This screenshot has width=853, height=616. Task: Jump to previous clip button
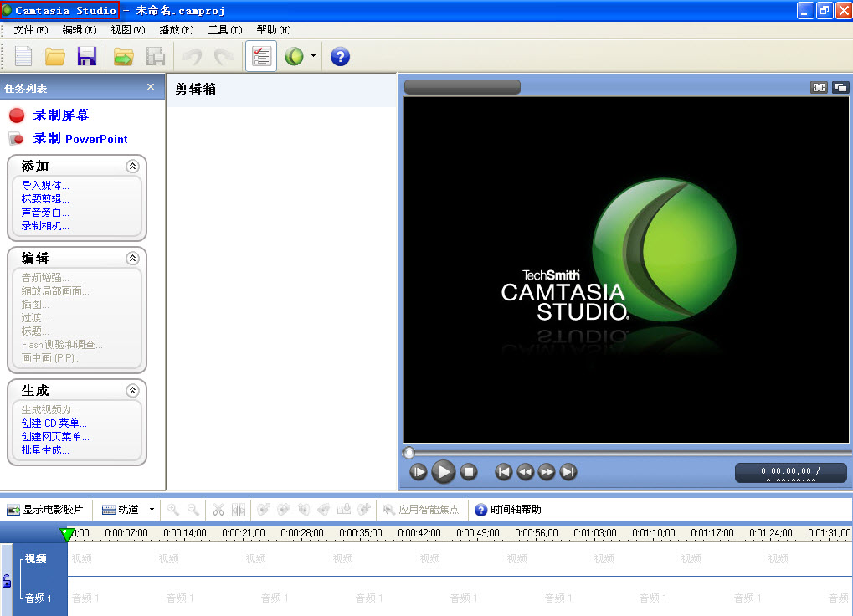tap(504, 472)
